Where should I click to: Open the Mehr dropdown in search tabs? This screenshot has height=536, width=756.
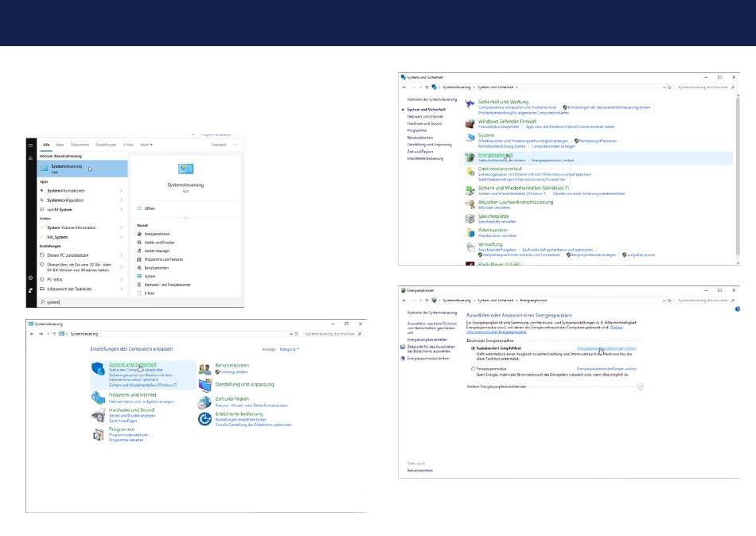[x=146, y=145]
